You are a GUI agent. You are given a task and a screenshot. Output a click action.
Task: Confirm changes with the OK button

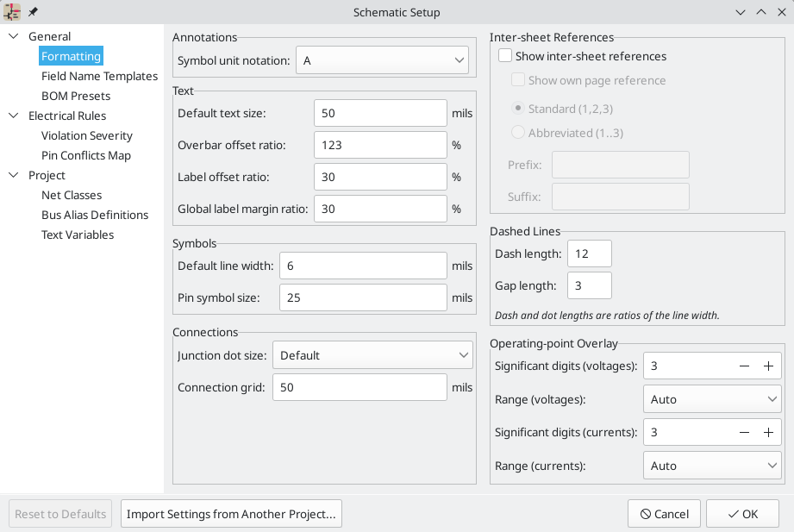[x=742, y=513]
